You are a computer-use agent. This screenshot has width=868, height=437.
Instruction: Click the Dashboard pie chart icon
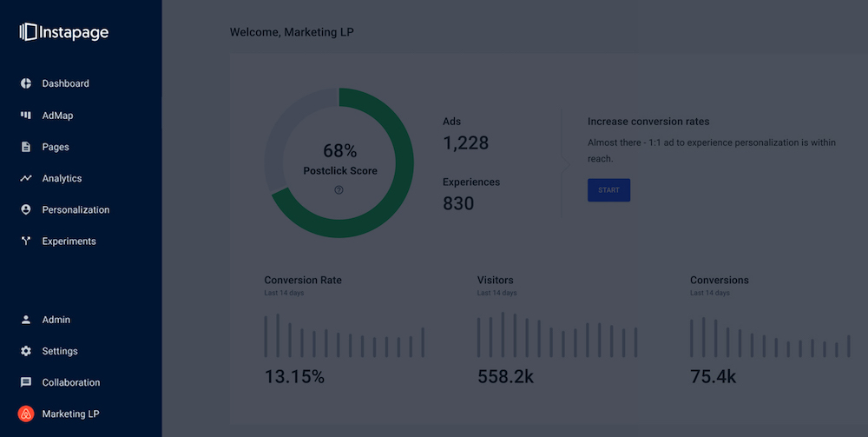click(26, 83)
